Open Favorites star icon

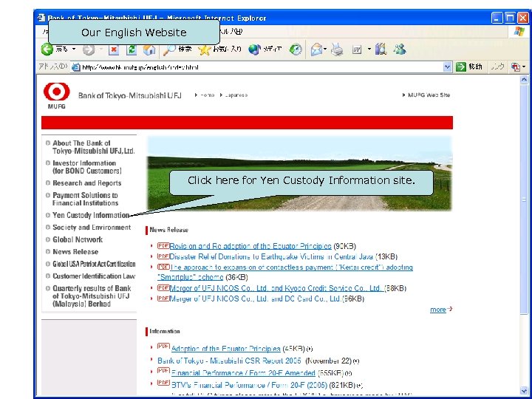pyautogui.click(x=204, y=50)
